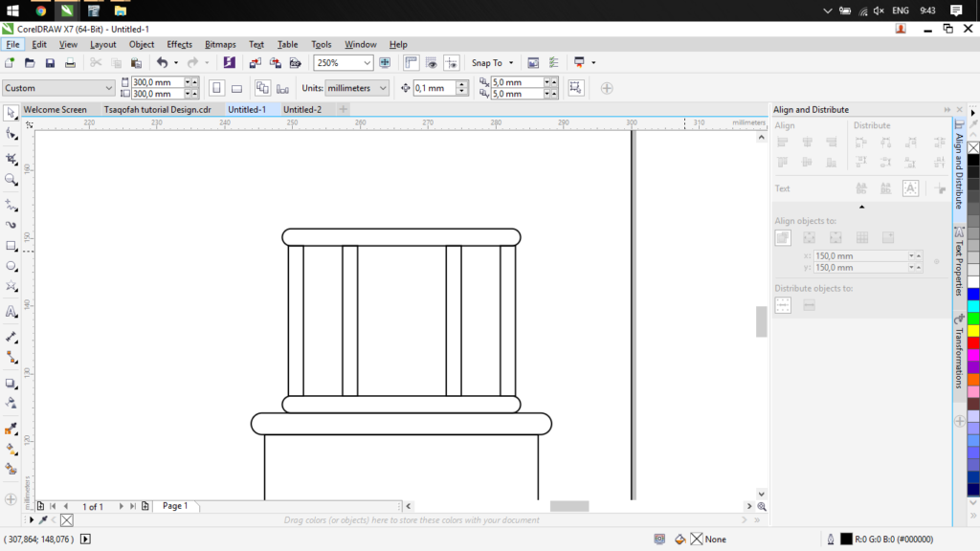Click the Save icon in the toolbar
This screenshot has height=551, width=980.
50,63
